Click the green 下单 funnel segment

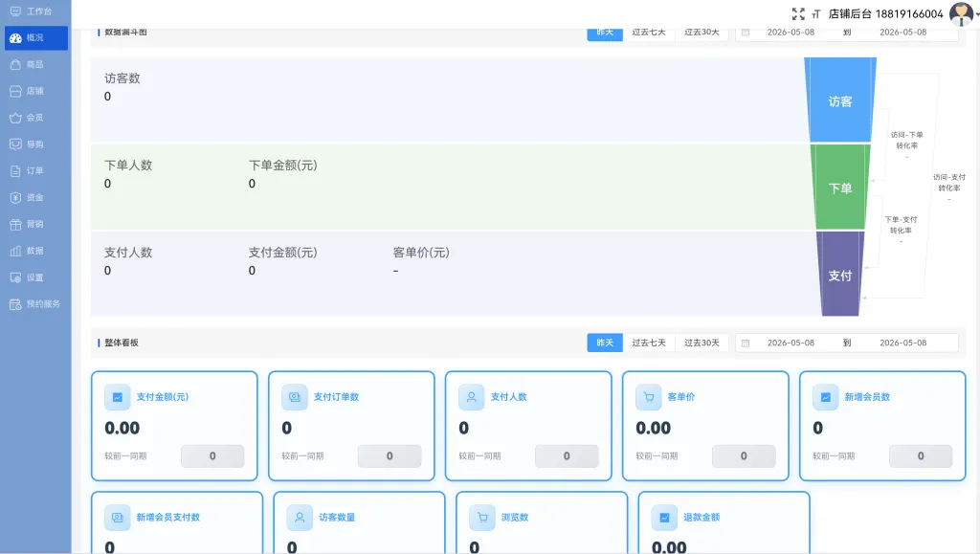click(x=840, y=188)
